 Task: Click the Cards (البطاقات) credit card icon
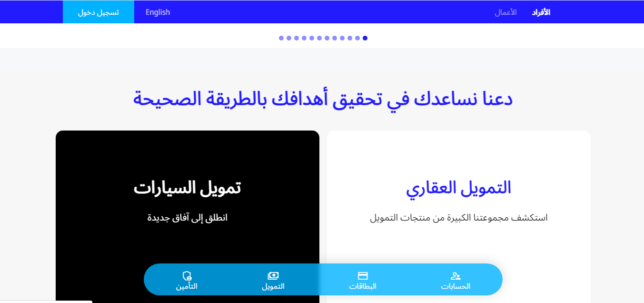click(x=363, y=276)
